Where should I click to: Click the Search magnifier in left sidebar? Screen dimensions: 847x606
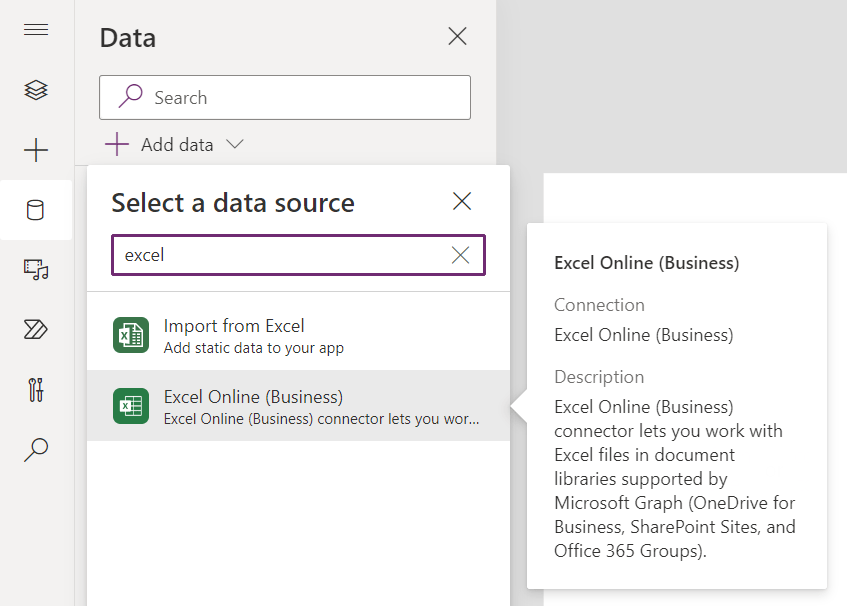(36, 449)
